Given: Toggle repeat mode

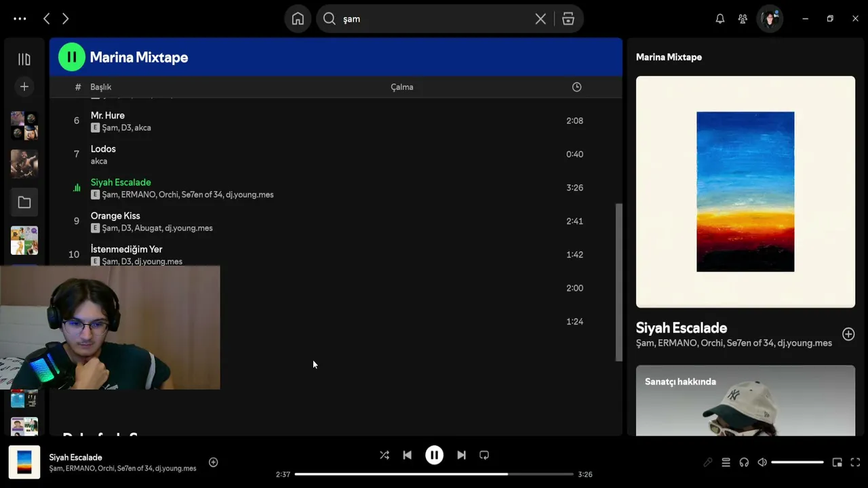Looking at the screenshot, I should [x=484, y=455].
